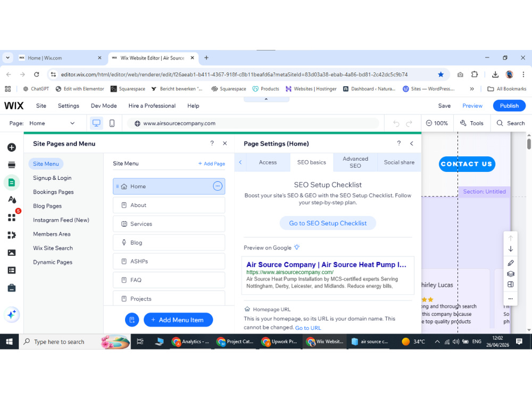Click the layers icon on canvas toolbar
Screen dimensions: 532x399
511,274
